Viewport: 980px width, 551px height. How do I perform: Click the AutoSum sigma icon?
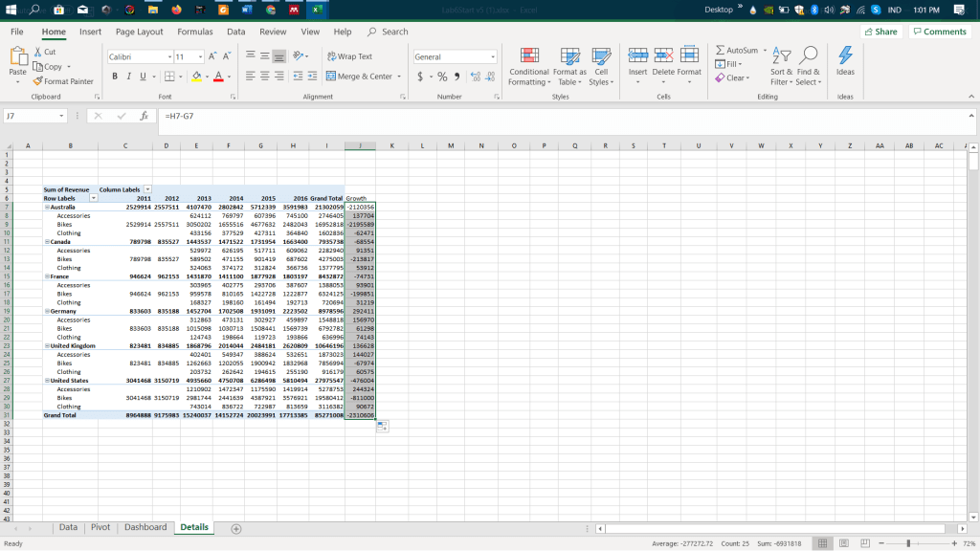[721, 50]
